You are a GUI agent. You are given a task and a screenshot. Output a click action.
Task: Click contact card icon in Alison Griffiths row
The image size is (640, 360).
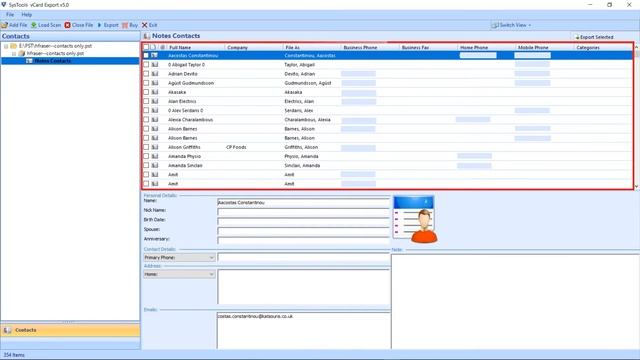point(155,147)
